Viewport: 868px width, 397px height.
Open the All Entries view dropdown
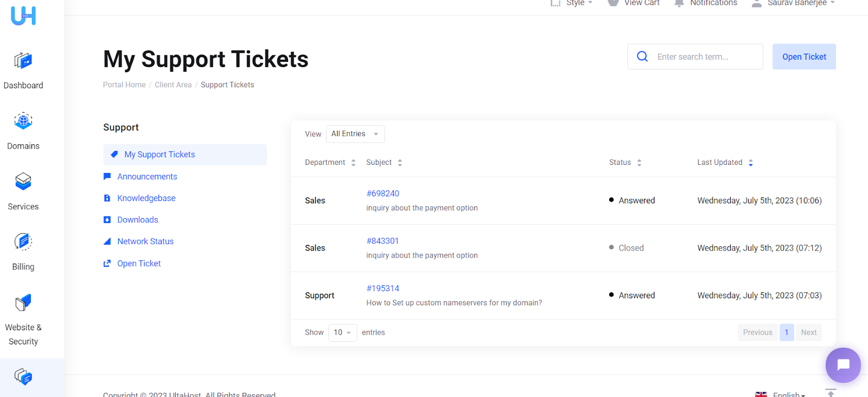[355, 134]
